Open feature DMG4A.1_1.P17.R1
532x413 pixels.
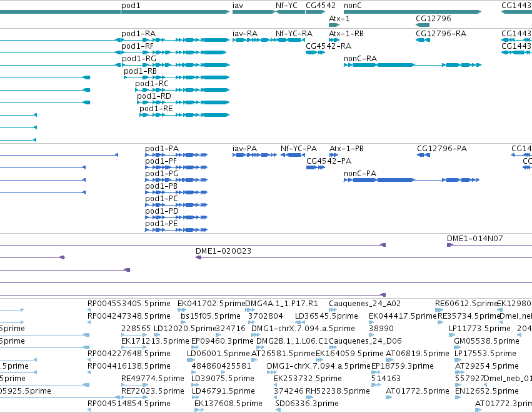[281, 304]
